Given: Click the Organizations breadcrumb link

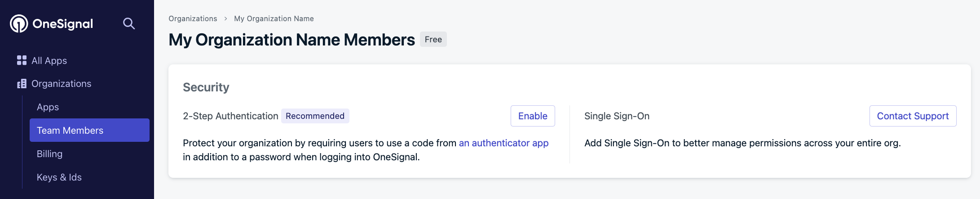Looking at the screenshot, I should click(193, 18).
